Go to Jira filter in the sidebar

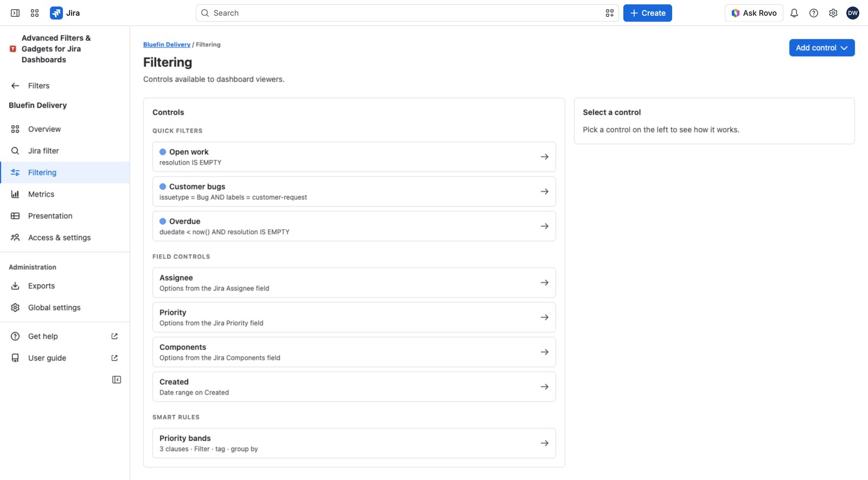coord(65,151)
